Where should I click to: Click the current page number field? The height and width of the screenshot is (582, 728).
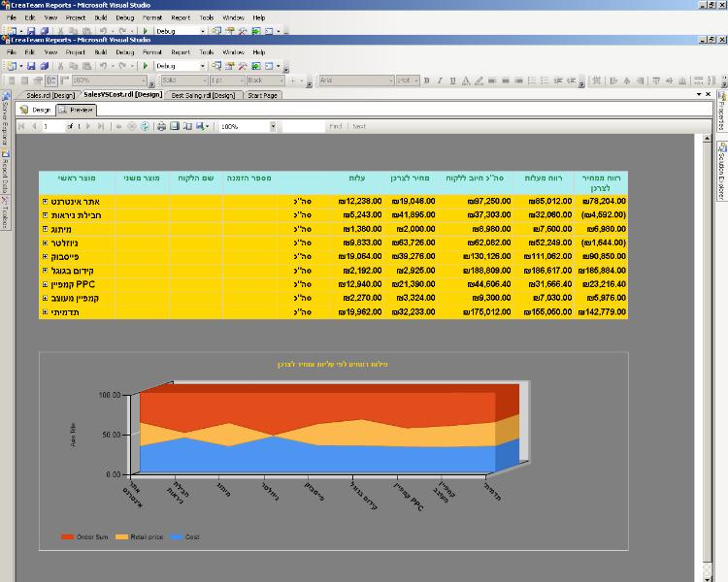[53, 126]
